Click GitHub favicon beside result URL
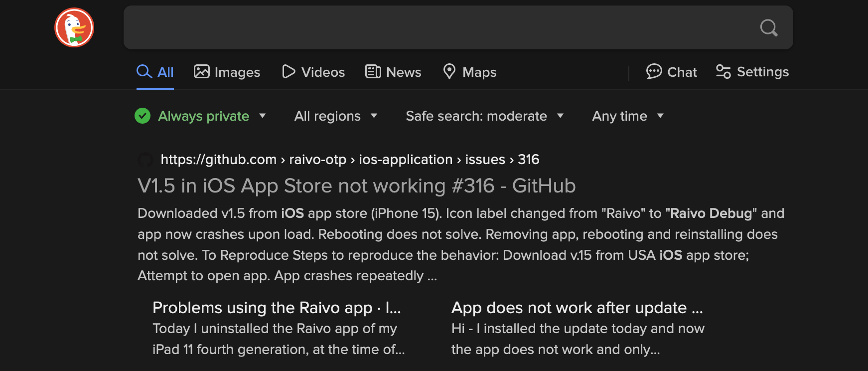868x371 pixels. click(145, 160)
